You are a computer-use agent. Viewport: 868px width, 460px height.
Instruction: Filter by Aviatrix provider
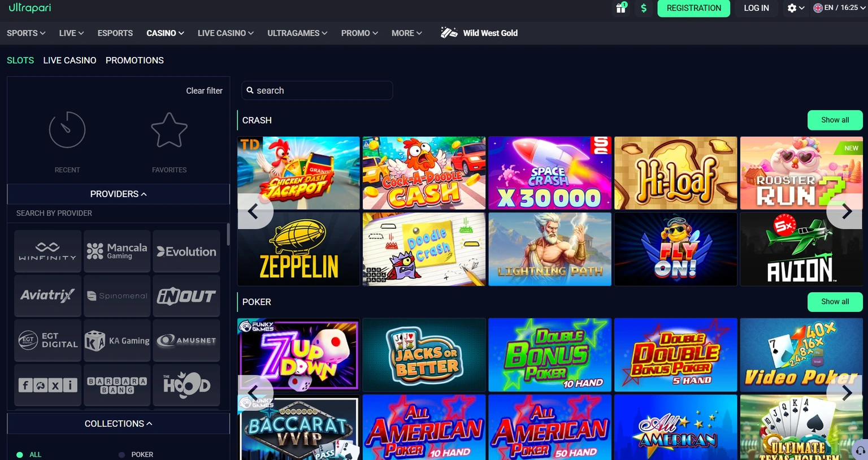click(47, 296)
